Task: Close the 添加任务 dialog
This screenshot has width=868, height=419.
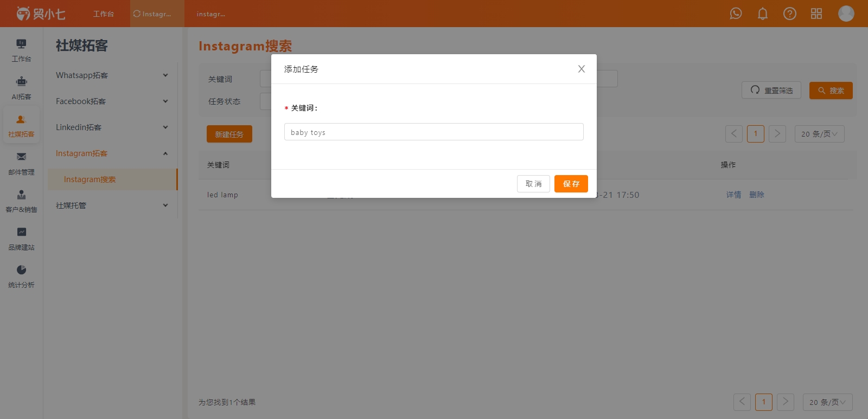Action: pyautogui.click(x=581, y=69)
